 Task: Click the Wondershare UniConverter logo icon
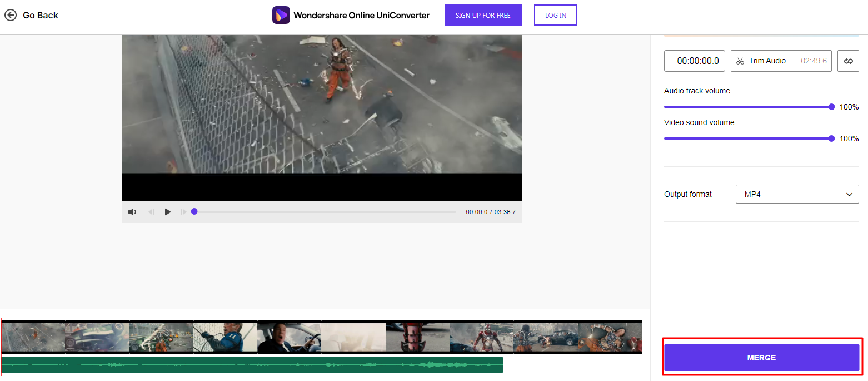tap(281, 15)
